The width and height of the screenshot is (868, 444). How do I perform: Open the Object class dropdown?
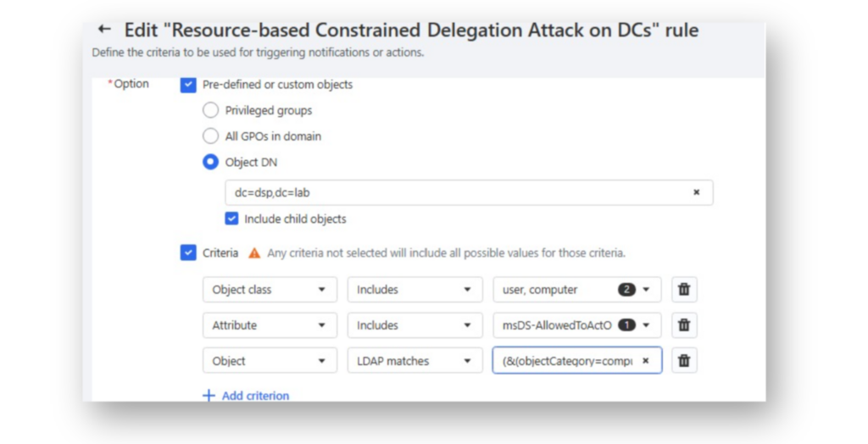270,290
